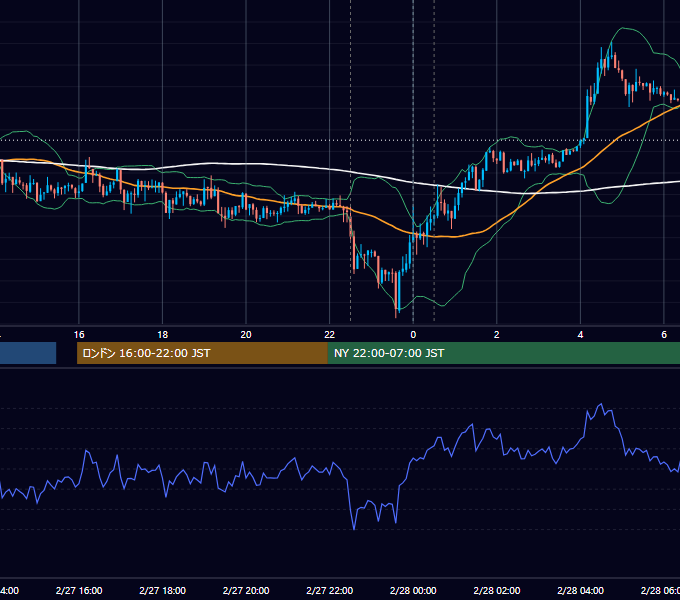Screen dimensions: 680x600
Task: Select the NY 22:00-07:00 JST session bar
Action: [503, 353]
